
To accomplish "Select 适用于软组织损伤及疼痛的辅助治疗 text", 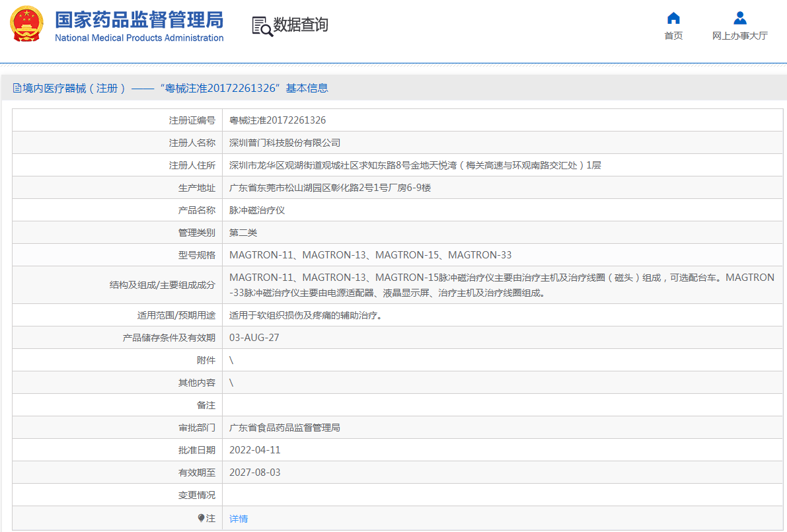I will [306, 315].
